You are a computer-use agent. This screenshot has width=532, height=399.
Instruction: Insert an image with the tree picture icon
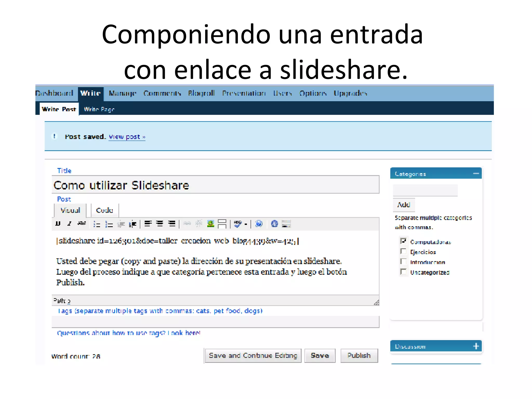[x=211, y=224]
